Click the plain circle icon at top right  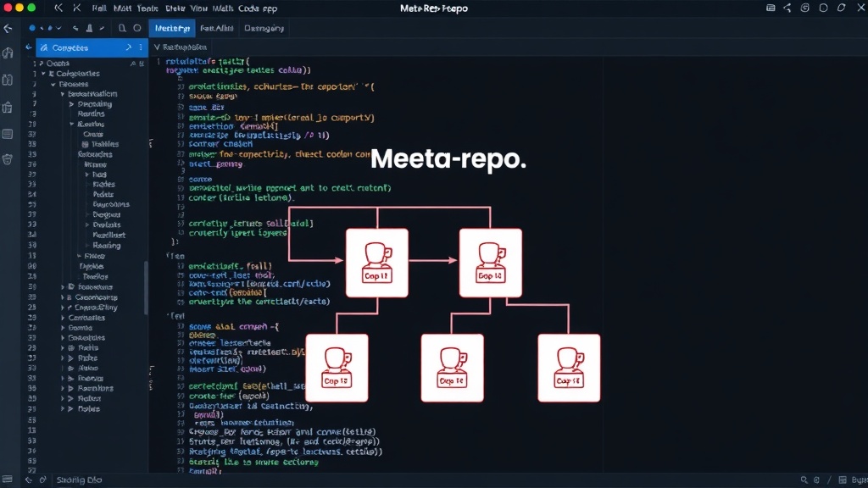(x=823, y=8)
